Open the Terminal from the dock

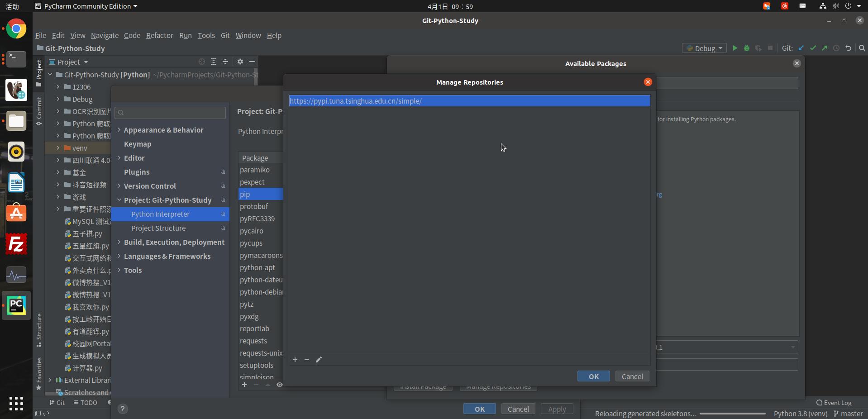coord(16,59)
